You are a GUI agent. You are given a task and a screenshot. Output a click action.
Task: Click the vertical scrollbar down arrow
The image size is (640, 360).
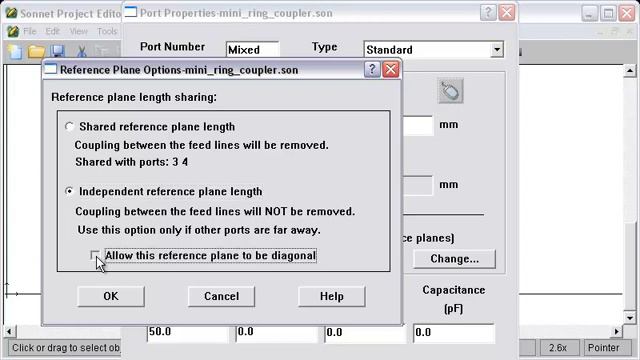(x=630, y=317)
